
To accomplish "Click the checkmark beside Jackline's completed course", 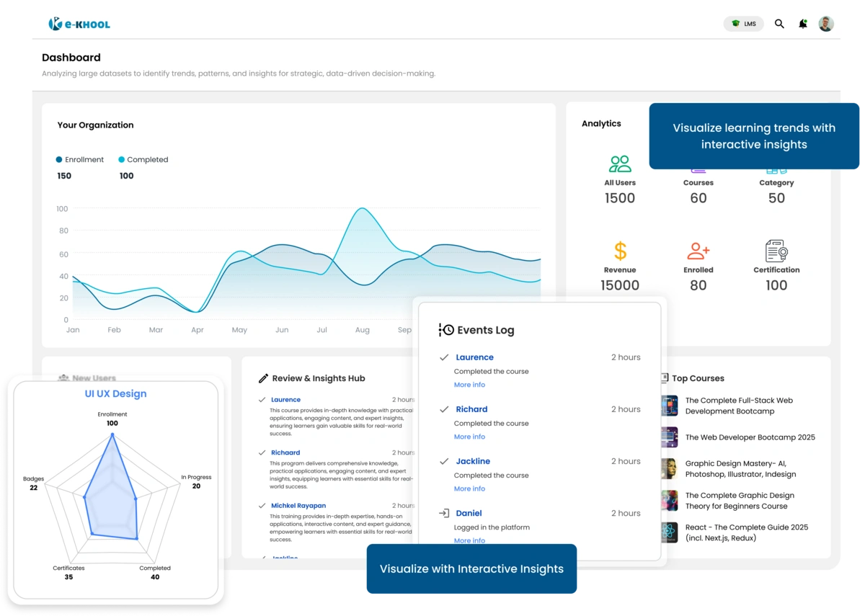I will click(x=445, y=460).
